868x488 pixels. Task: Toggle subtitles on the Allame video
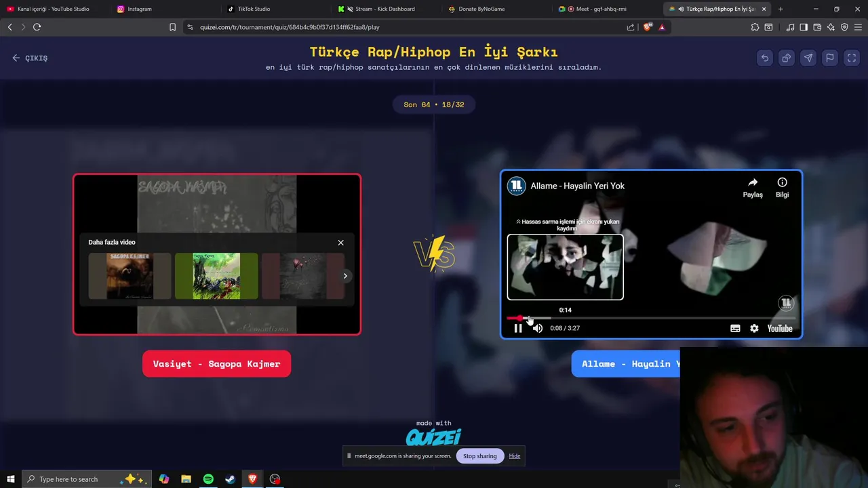(735, 328)
